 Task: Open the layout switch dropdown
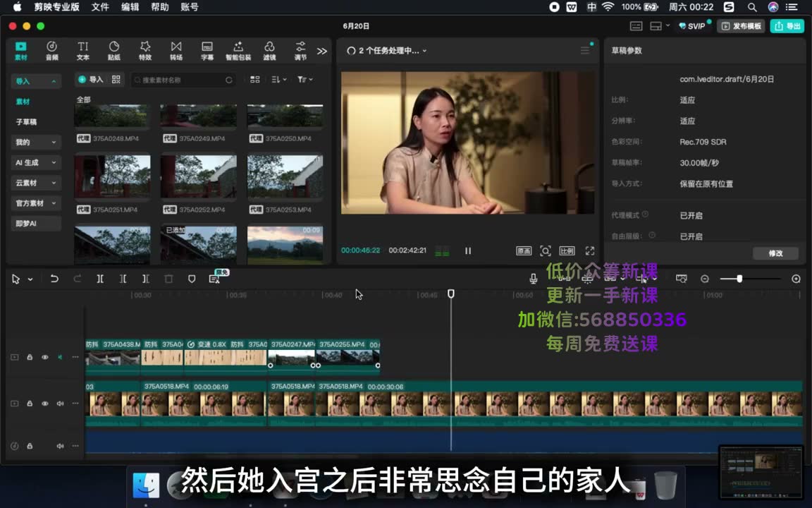coord(659,26)
